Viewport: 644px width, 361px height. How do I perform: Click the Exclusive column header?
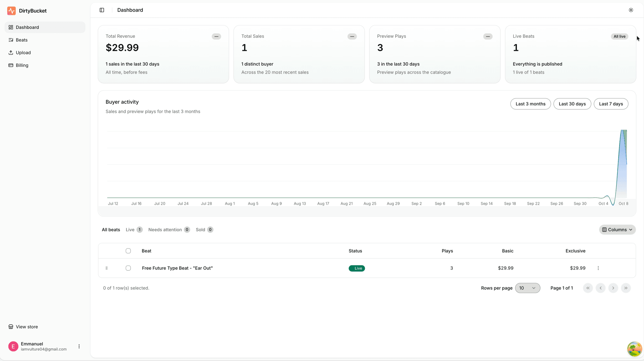(575, 251)
